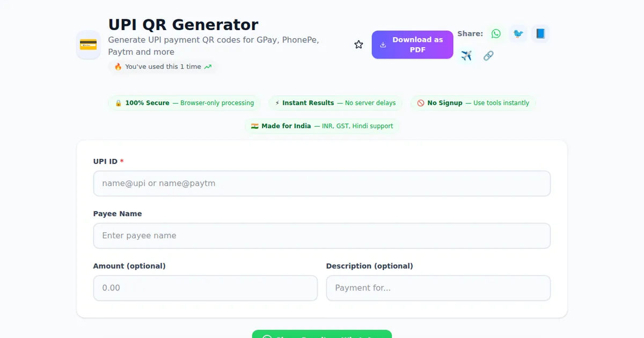The image size is (644, 338).
Task: Click inside the Payee Name field
Action: coord(322,235)
